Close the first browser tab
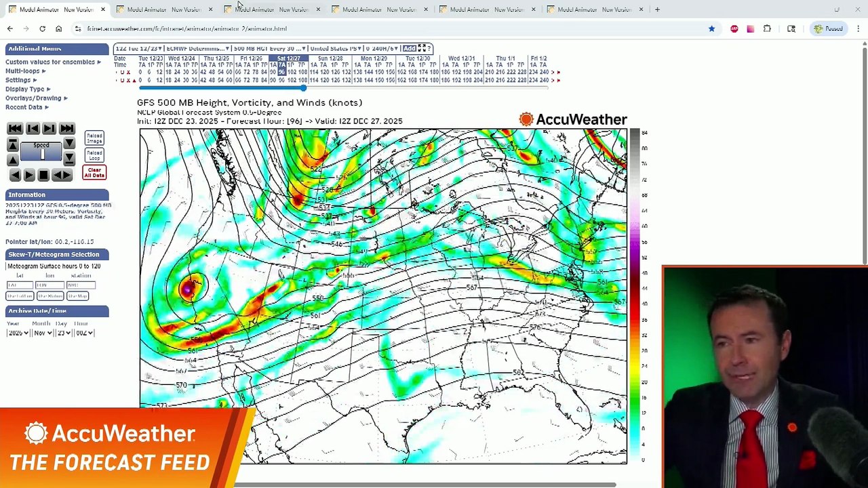The image size is (868, 488). tap(102, 9)
